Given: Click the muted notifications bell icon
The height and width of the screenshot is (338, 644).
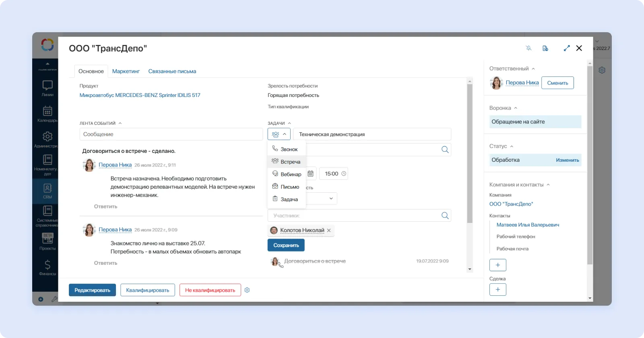Looking at the screenshot, I should point(528,48).
